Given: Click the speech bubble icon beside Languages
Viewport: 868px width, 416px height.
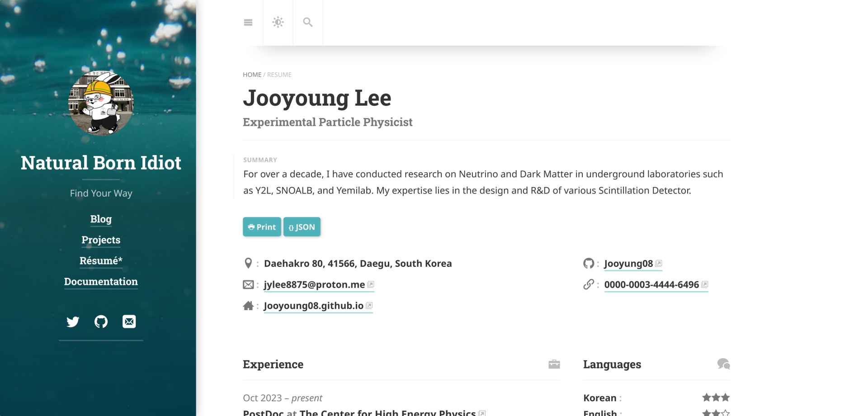Looking at the screenshot, I should (x=723, y=364).
